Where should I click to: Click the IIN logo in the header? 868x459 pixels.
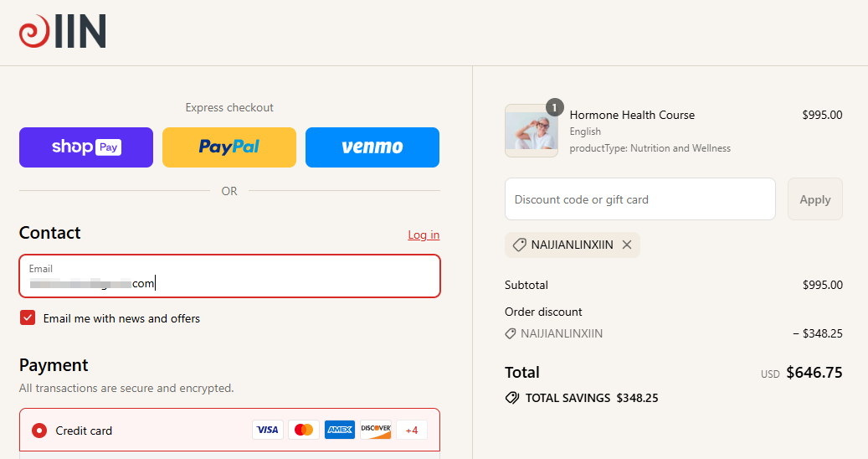pyautogui.click(x=63, y=32)
